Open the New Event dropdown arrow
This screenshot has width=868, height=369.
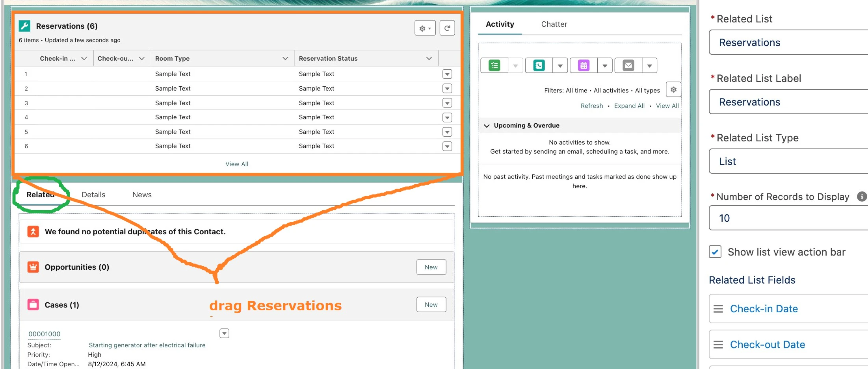tap(605, 65)
